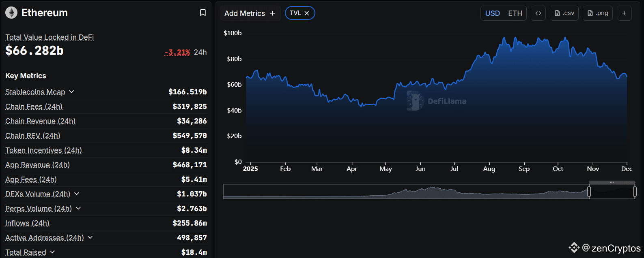Expand the DEXs Volume (24h) row
The image size is (644, 258).
(77, 194)
